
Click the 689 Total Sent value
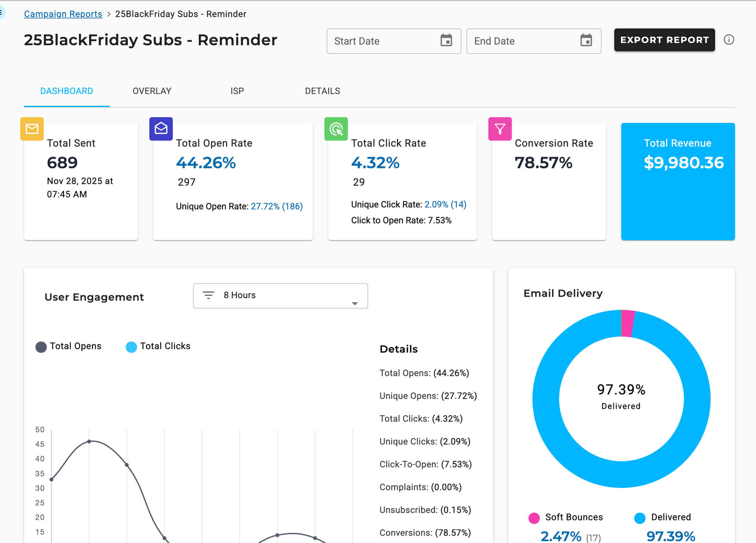tap(62, 163)
